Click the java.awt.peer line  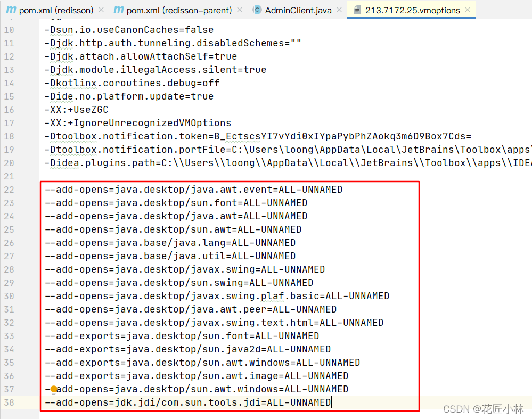pyautogui.click(x=191, y=309)
